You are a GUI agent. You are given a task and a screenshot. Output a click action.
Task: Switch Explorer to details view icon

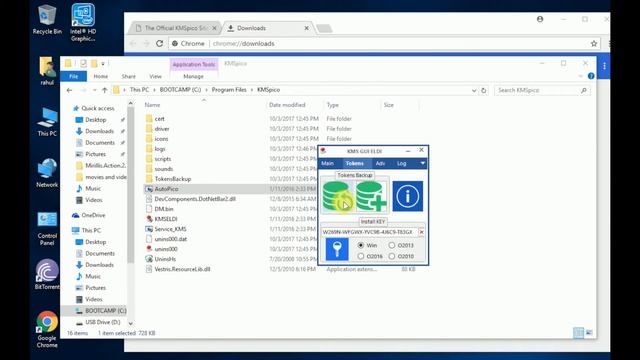pos(578,333)
